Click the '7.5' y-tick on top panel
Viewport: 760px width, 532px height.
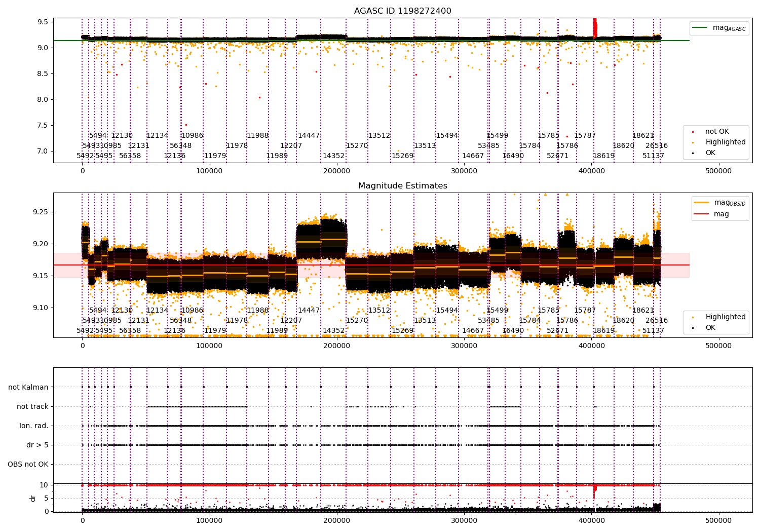tap(43, 125)
